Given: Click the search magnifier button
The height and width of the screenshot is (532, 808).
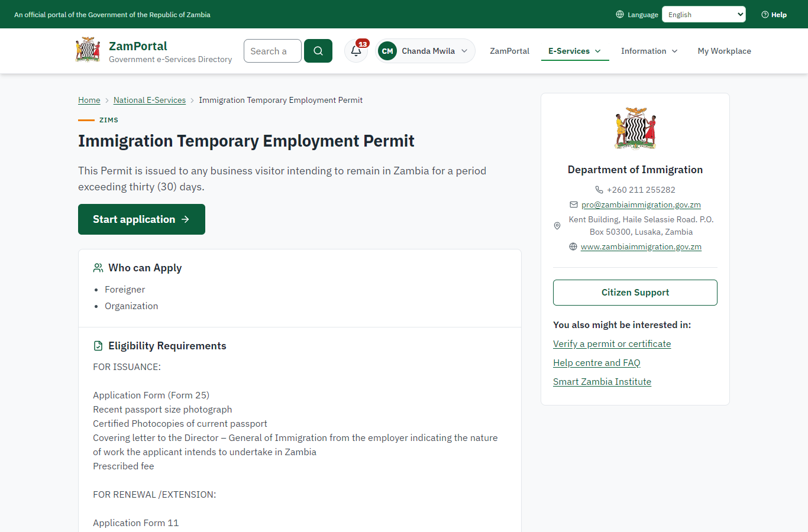Looking at the screenshot, I should point(318,51).
